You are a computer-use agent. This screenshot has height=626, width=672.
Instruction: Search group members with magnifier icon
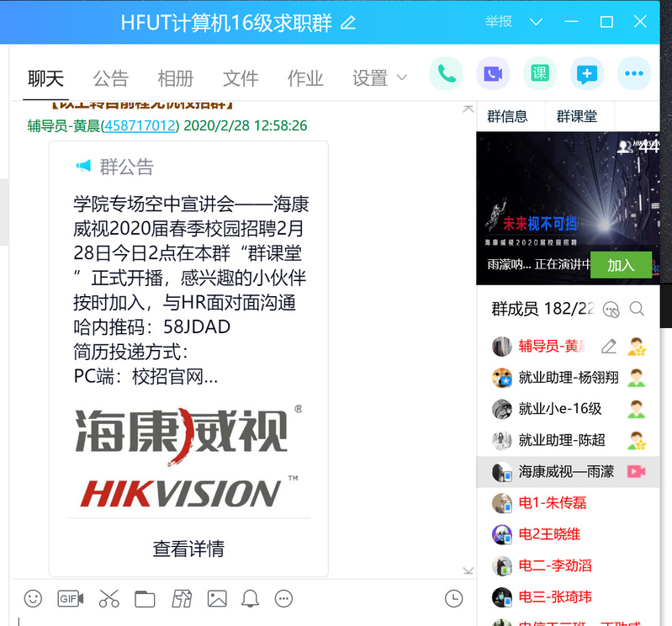click(637, 309)
